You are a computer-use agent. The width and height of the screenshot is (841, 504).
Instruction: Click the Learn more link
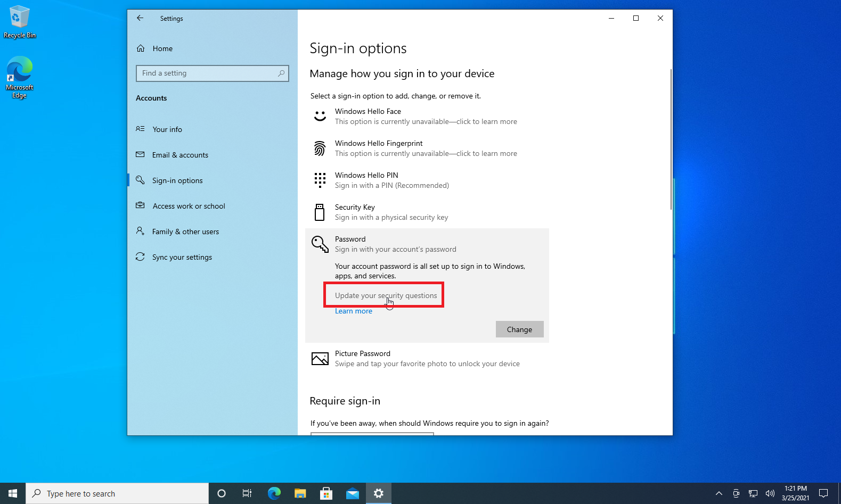354,311
